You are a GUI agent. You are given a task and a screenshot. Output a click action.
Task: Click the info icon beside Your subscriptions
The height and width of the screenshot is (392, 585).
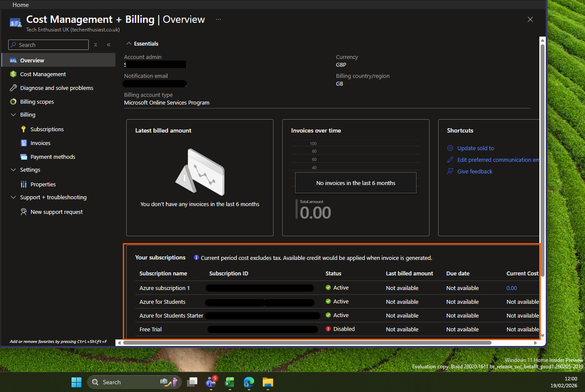click(196, 257)
